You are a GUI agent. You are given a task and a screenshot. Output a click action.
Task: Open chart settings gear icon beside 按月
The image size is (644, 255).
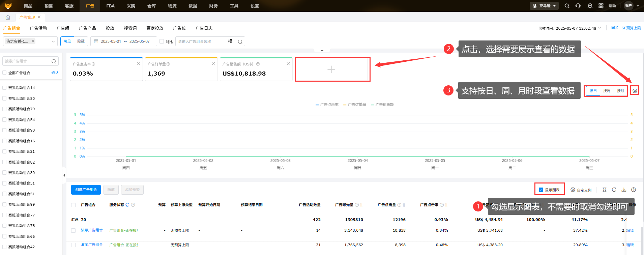pos(635,91)
